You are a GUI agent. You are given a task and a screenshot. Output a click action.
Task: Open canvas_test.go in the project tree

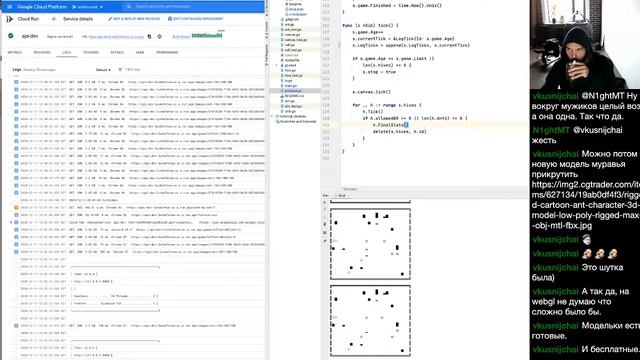pyautogui.click(x=296, y=40)
